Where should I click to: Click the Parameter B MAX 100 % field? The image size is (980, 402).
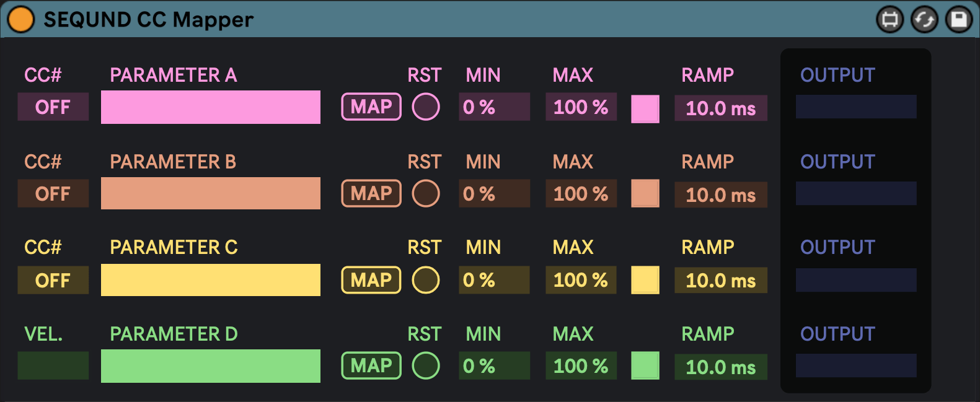pyautogui.click(x=581, y=194)
